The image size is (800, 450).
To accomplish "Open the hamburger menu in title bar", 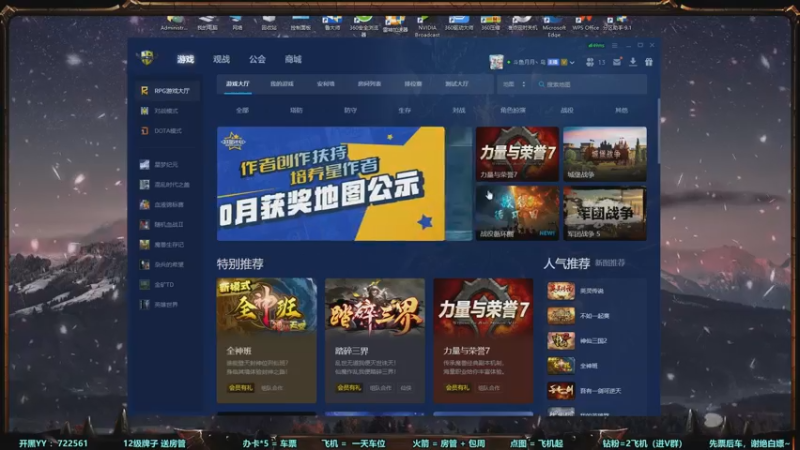I will pos(615,45).
